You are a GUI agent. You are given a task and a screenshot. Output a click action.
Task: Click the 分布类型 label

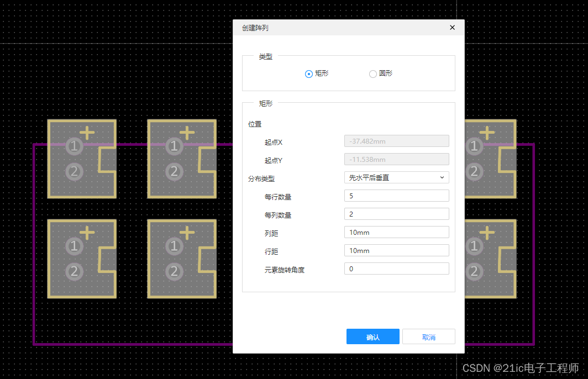[261, 179]
